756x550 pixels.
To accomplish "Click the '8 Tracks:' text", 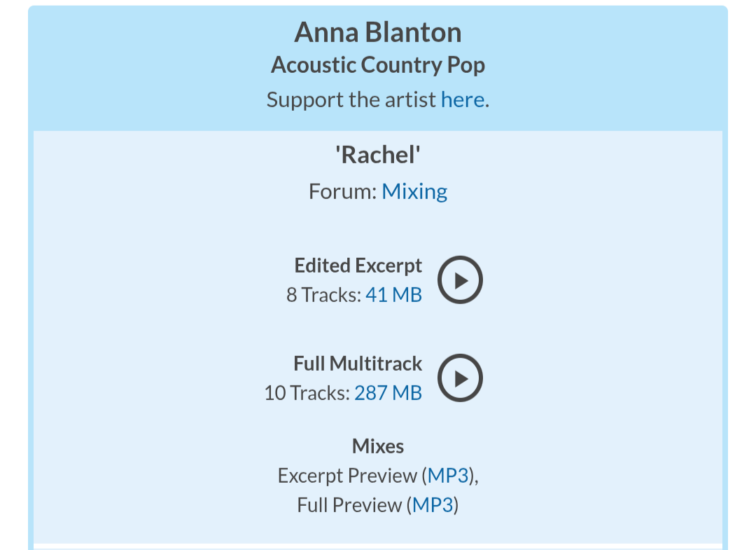I will coord(323,295).
